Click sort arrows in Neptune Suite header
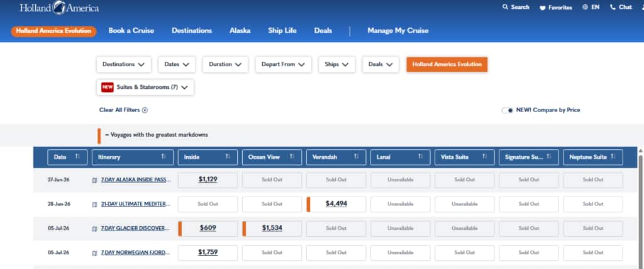 pyautogui.click(x=613, y=157)
